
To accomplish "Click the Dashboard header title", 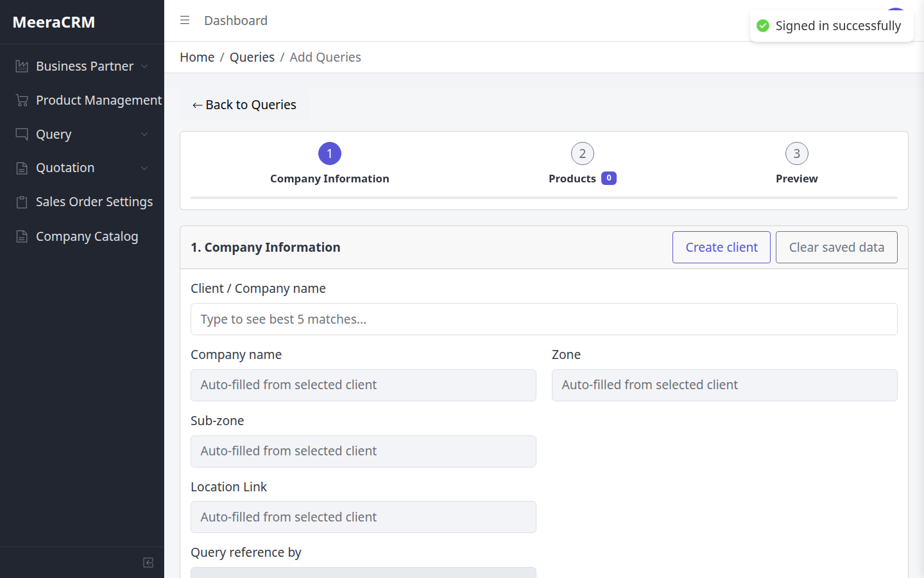I will click(235, 21).
